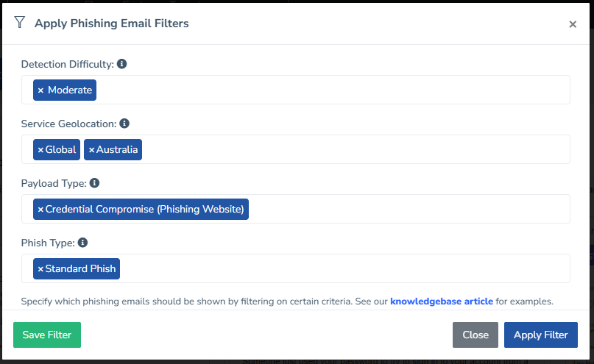This screenshot has height=364, width=594.
Task: Click the Service Geolocation info icon
Action: (x=124, y=124)
